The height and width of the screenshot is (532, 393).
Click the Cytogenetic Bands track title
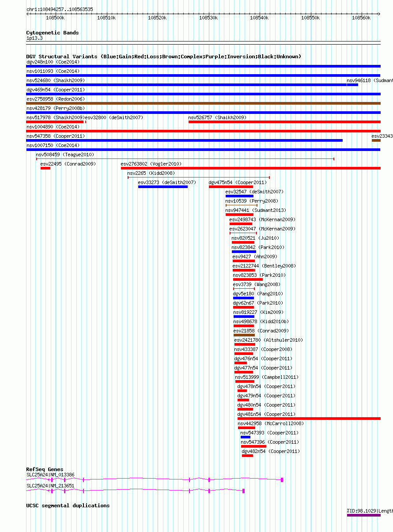pos(53,33)
